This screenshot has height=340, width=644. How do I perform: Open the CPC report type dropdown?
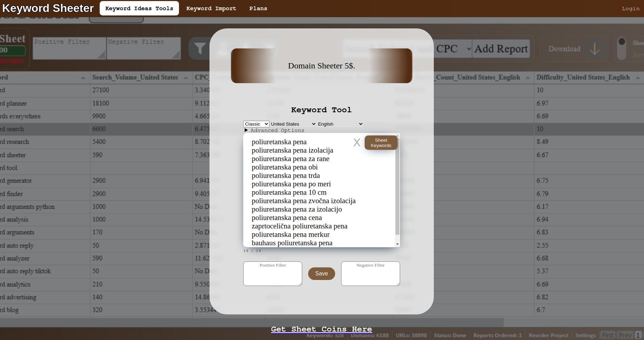point(453,49)
